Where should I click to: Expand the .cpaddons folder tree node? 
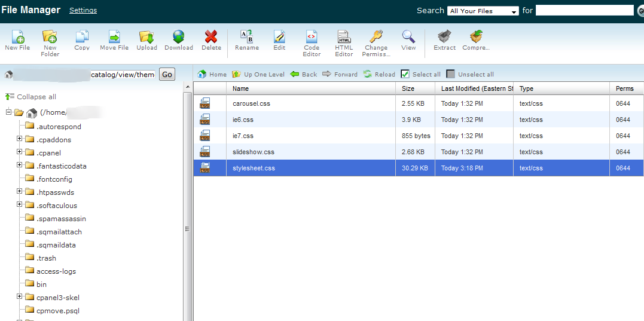(x=20, y=139)
